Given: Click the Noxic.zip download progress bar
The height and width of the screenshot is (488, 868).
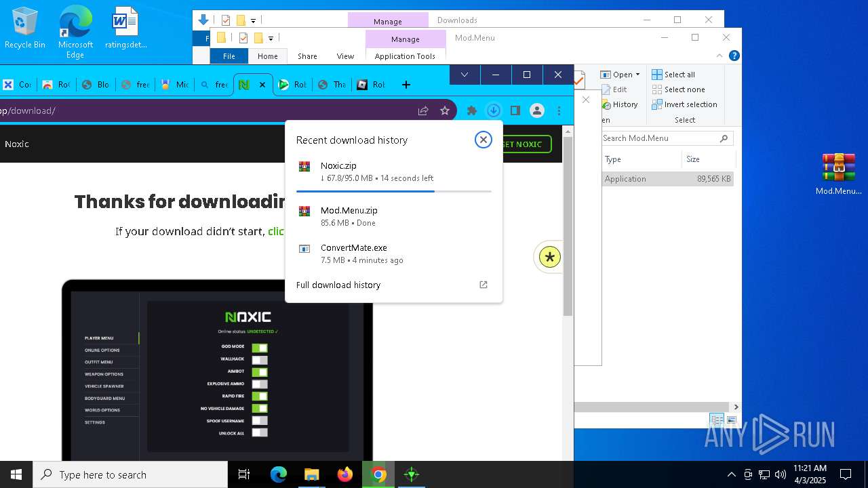Looking at the screenshot, I should coord(394,192).
